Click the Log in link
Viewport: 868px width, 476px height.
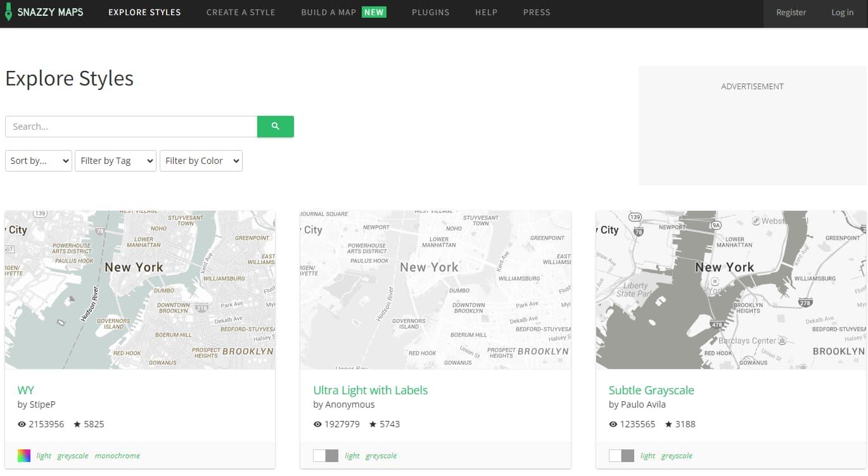(843, 12)
